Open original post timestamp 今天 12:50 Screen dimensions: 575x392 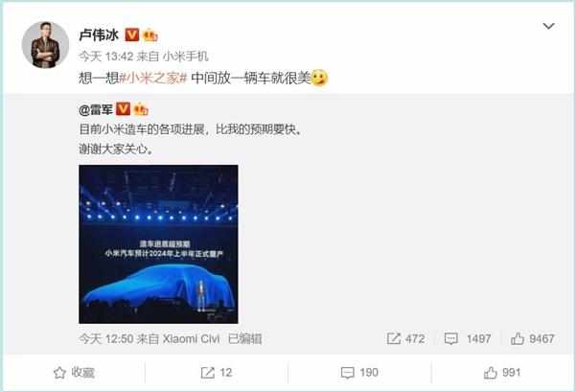pyautogui.click(x=106, y=338)
